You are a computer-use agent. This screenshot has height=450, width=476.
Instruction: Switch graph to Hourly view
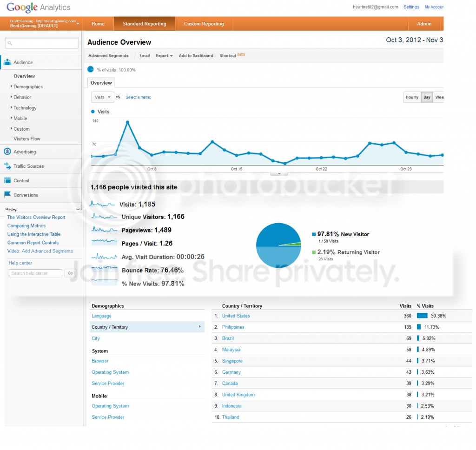point(412,97)
